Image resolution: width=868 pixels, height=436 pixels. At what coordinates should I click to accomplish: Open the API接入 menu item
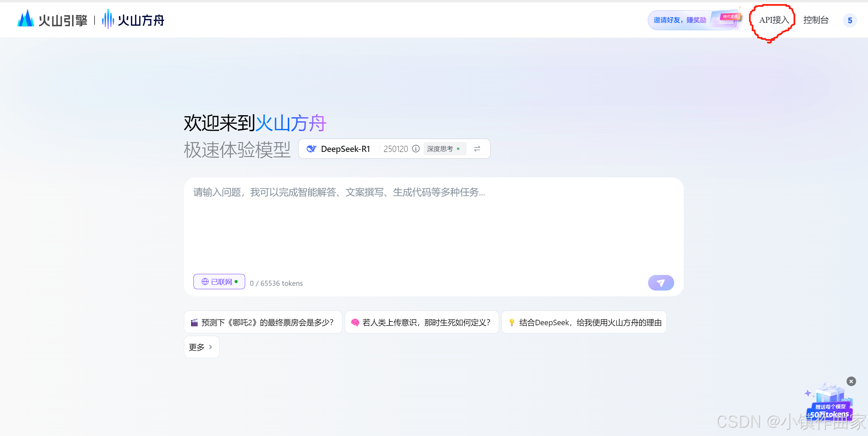(x=774, y=20)
